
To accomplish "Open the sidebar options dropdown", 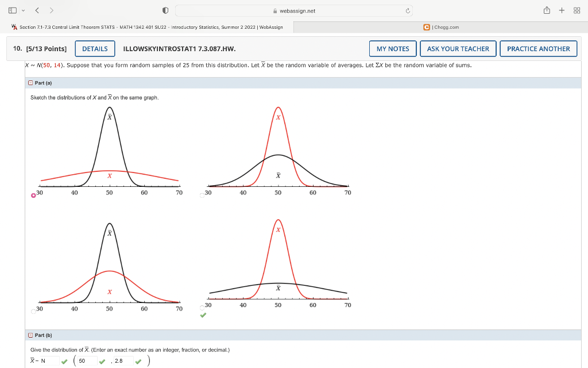I will 23,10.
